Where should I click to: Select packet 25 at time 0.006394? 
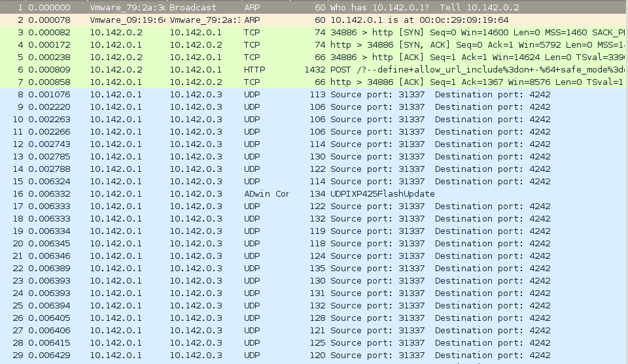[314, 305]
